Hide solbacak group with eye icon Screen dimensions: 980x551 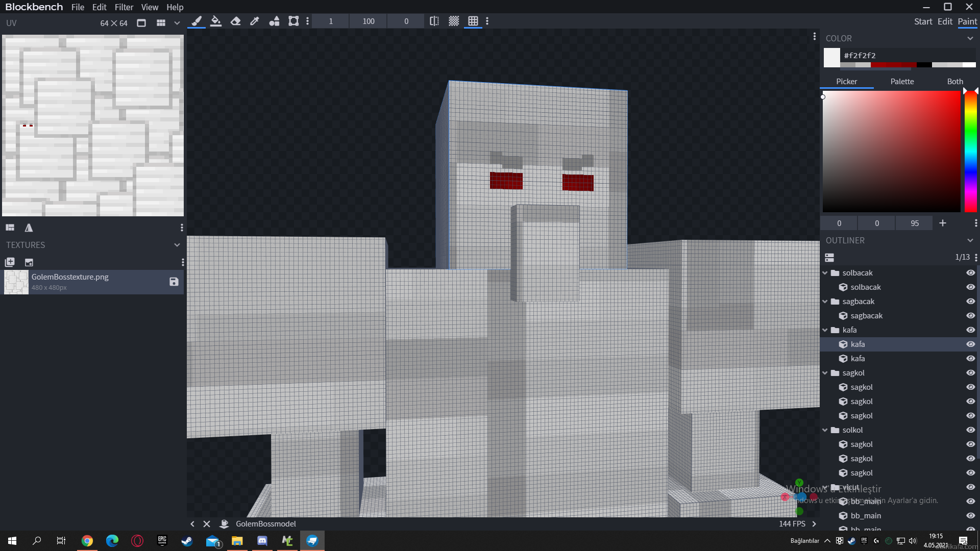(970, 273)
